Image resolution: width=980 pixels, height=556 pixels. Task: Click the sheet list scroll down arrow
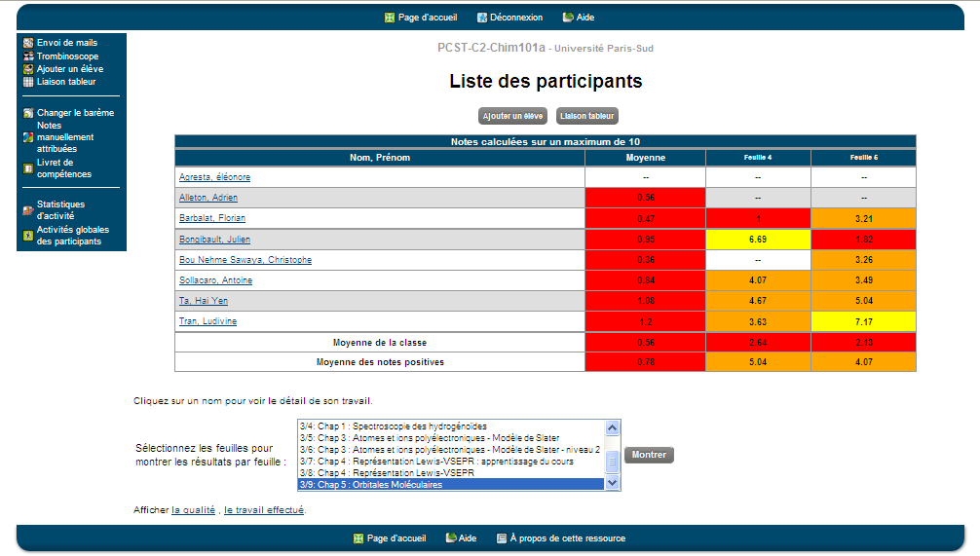point(612,482)
